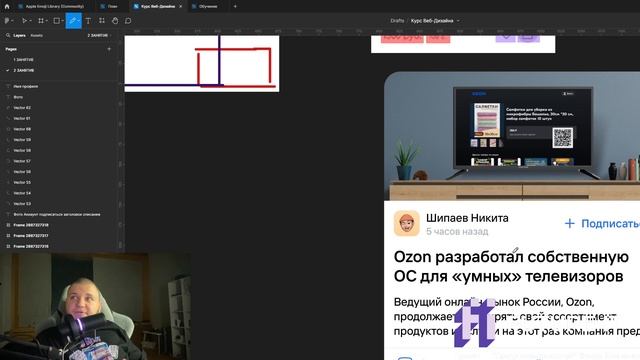640x360 pixels.
Task: Click the Подписаться button on the canvas
Action: pos(602,223)
